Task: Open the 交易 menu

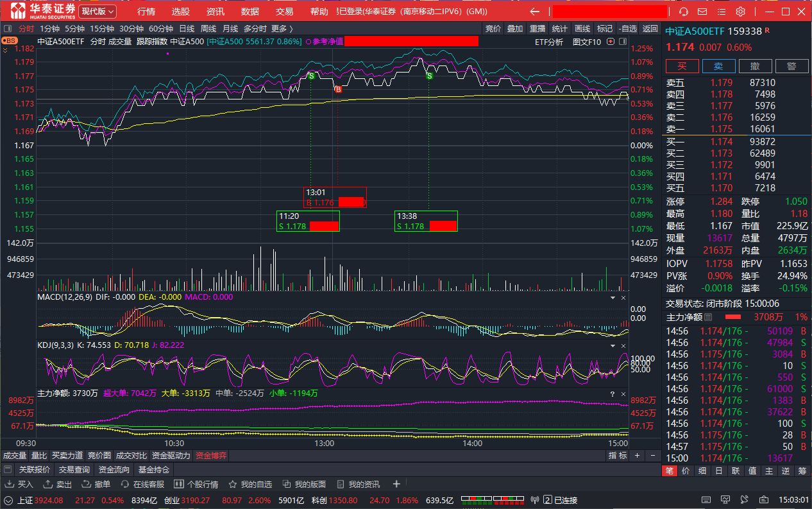Action: click(x=284, y=12)
